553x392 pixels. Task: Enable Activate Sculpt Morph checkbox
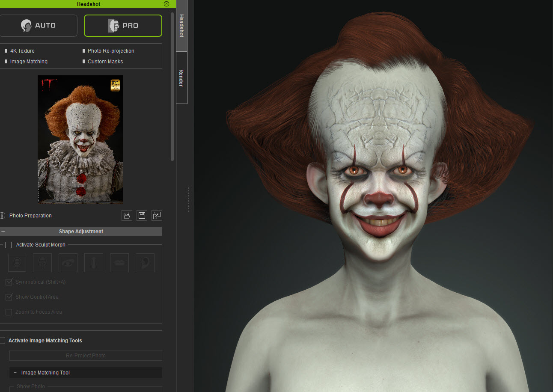(x=9, y=245)
